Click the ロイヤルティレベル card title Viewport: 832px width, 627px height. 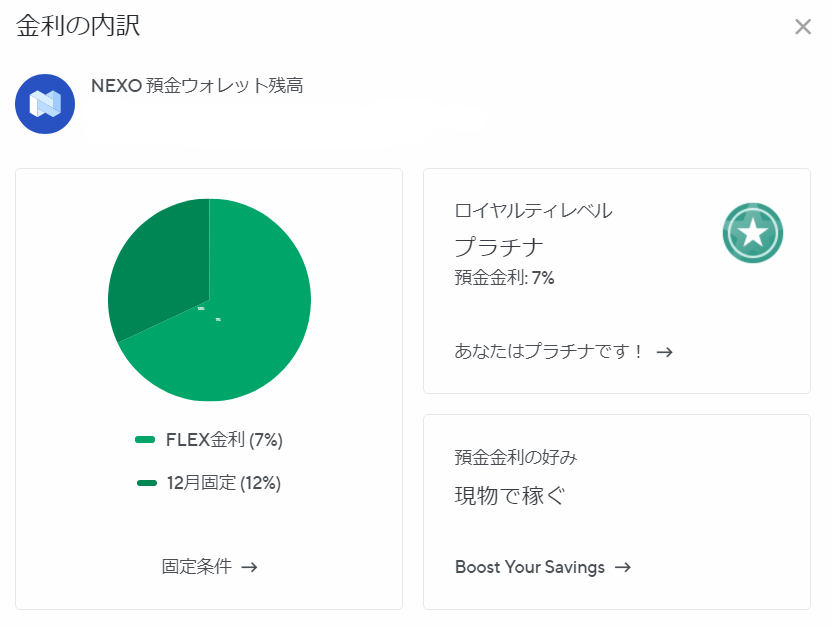coord(533,211)
